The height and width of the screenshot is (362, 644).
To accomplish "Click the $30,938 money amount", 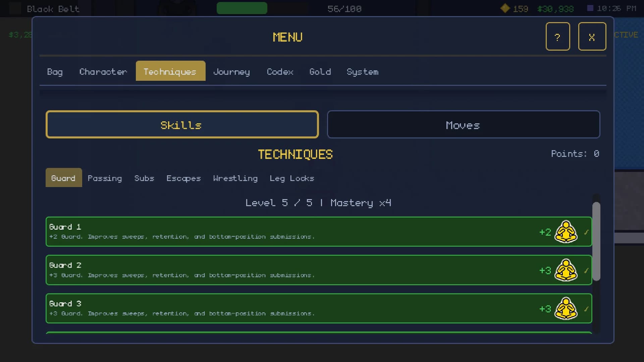I will (x=555, y=9).
